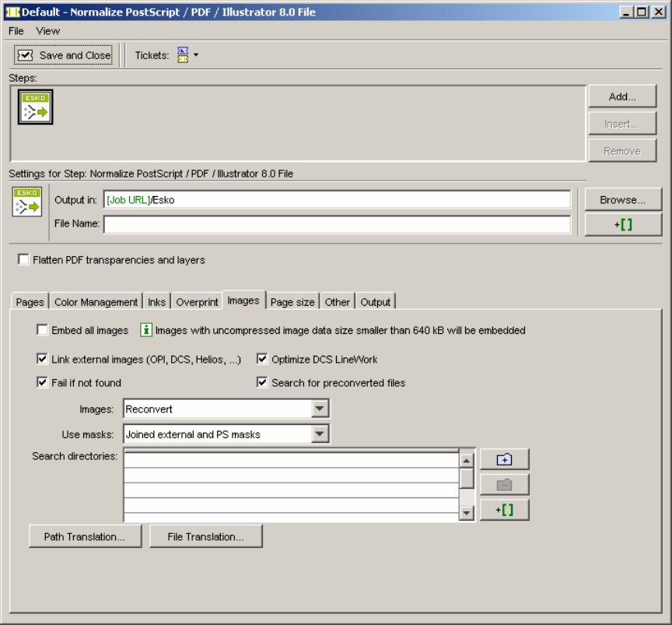
Task: Click the Browse... button
Action: click(623, 200)
